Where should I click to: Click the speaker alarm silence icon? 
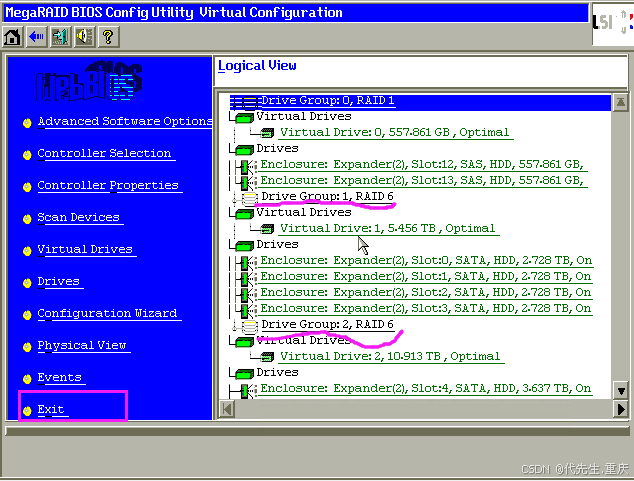(x=84, y=37)
